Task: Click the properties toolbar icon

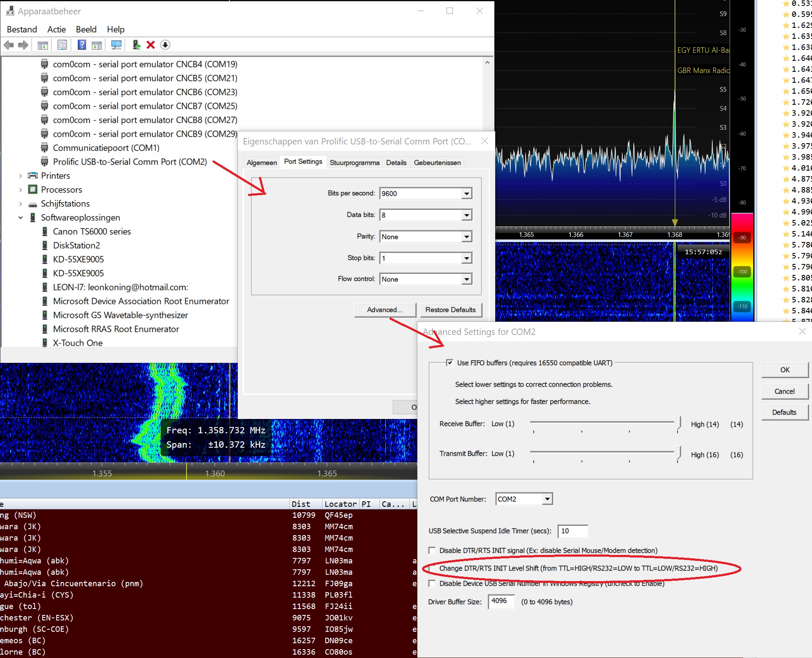Action: tap(62, 45)
